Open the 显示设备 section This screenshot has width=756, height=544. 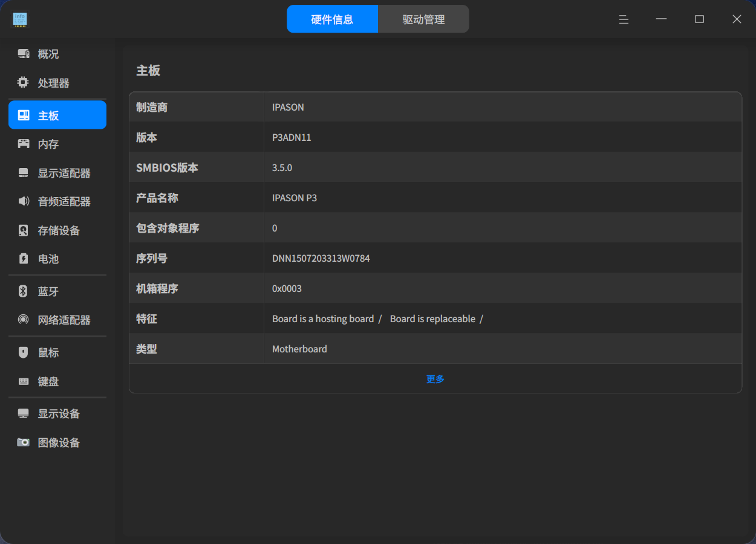click(57, 413)
